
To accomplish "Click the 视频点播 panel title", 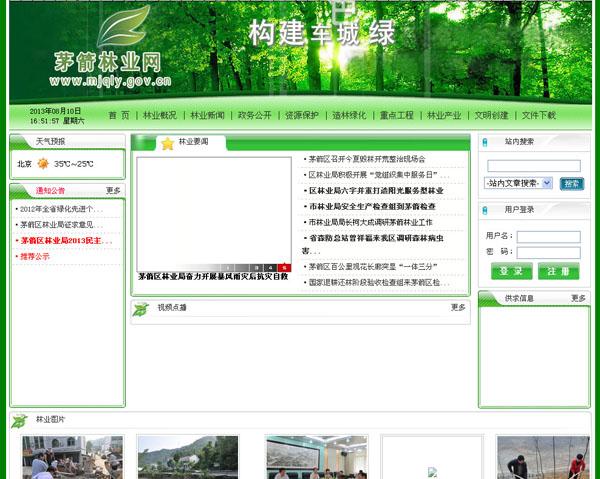I will [172, 308].
